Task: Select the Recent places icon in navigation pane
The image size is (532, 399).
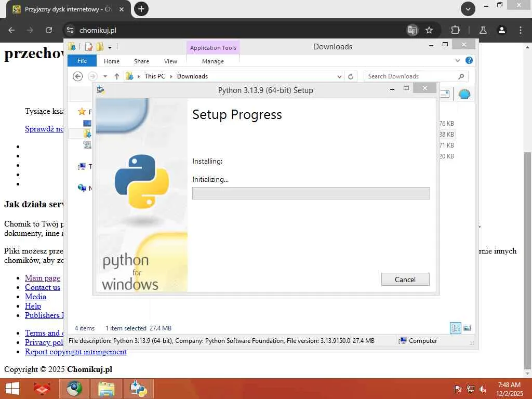Action: (87, 145)
